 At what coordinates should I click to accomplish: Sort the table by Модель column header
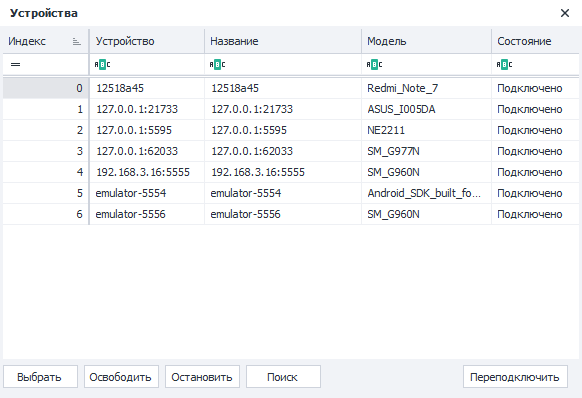tap(426, 41)
